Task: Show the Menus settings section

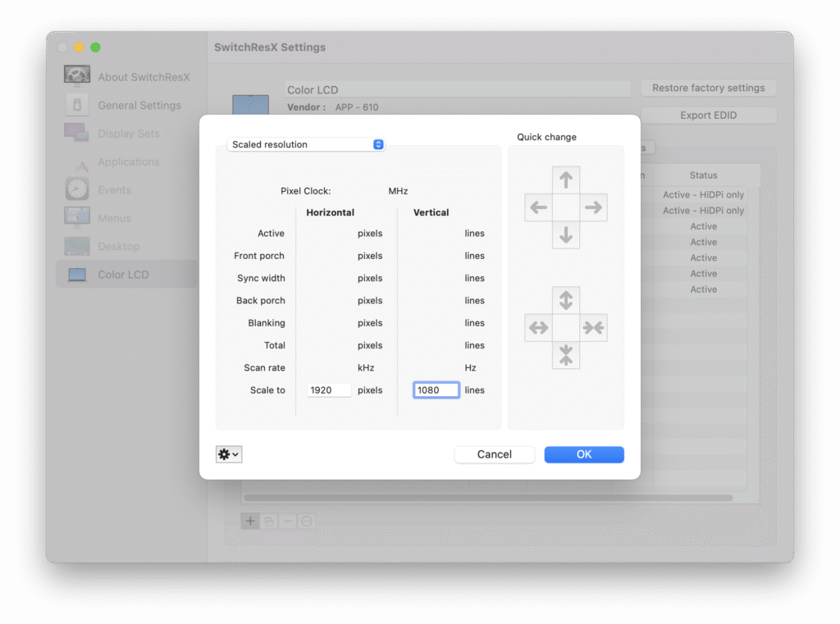Action: (127, 218)
